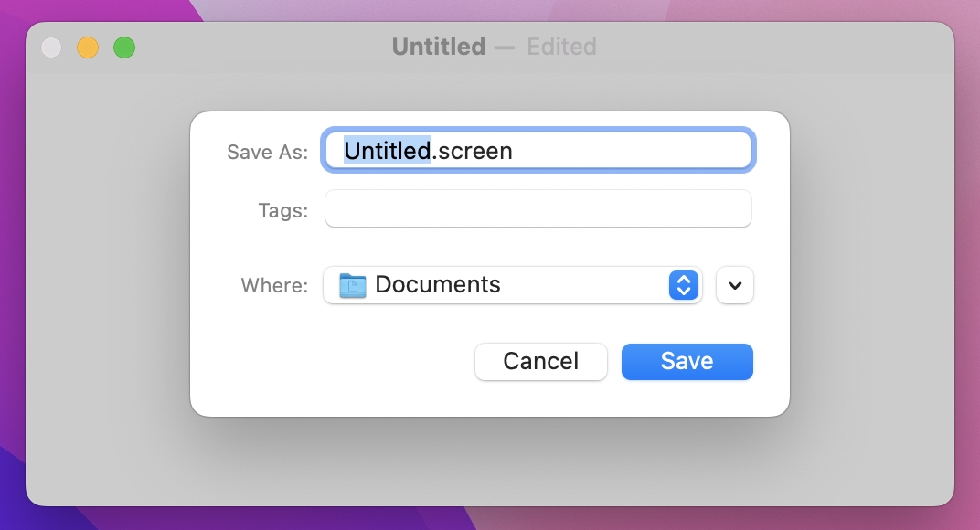The width and height of the screenshot is (980, 530).
Task: Click the blue up-down arrows on Documents popup
Action: pos(682,285)
